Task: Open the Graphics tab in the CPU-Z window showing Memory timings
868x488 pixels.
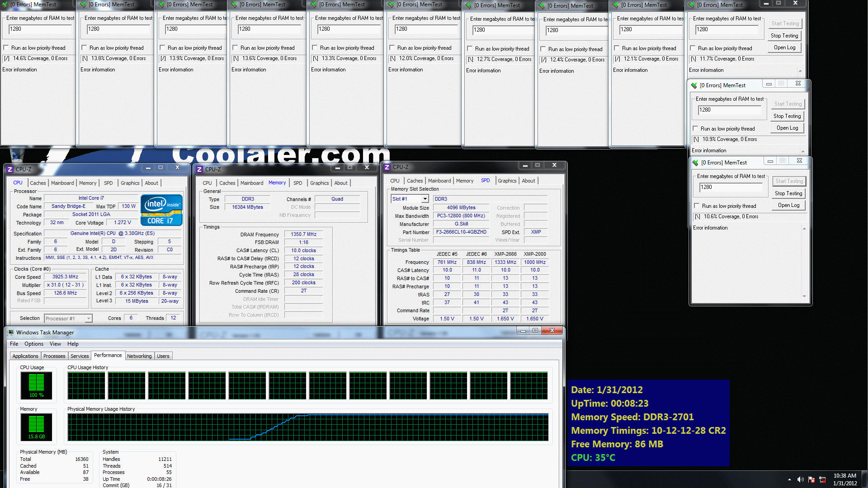Action: click(x=319, y=183)
